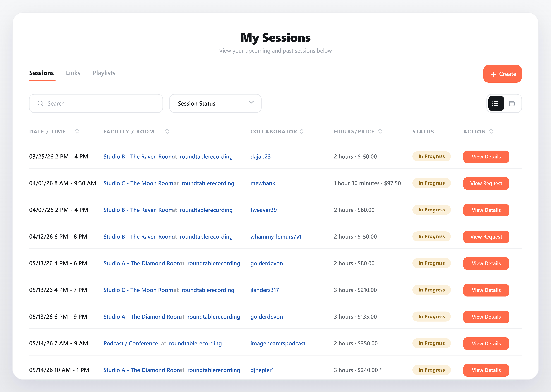The image size is (551, 392).
Task: Select date 03/25/26 2 PM - 4 PM
Action: pos(59,157)
